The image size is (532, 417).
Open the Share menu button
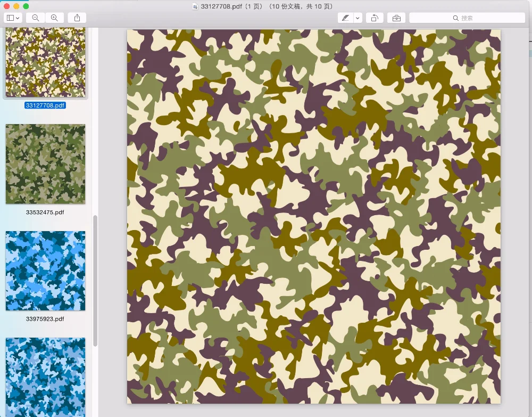(x=77, y=18)
